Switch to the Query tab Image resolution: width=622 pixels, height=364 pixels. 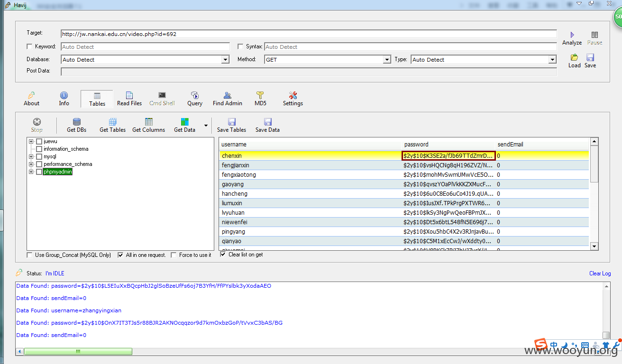[x=194, y=99]
